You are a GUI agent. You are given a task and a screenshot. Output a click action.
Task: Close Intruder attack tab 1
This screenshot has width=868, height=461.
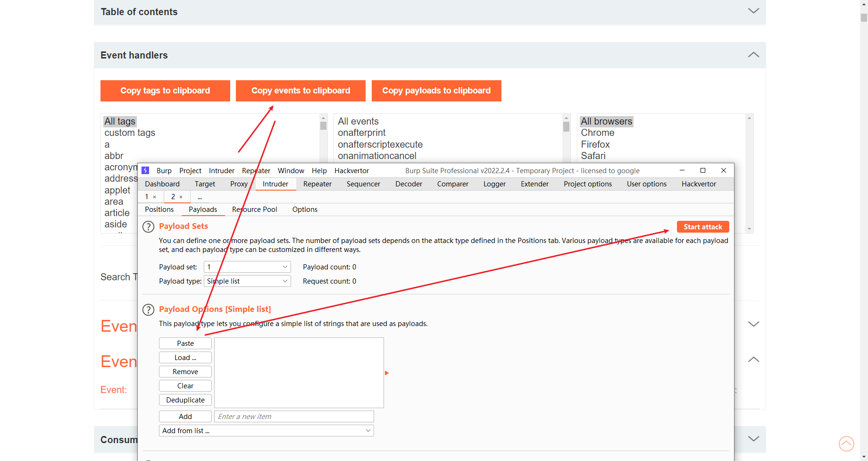click(154, 197)
